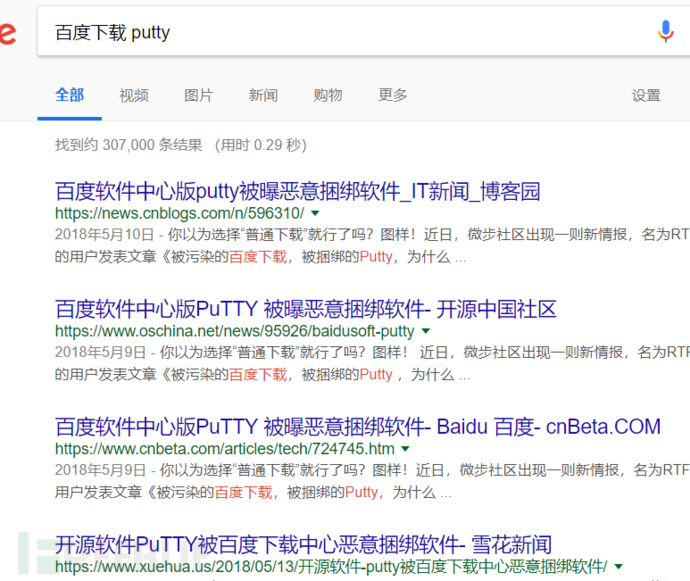Image resolution: width=690 pixels, height=581 pixels.
Task: Click the Google logo at top left
Action: click(x=6, y=33)
